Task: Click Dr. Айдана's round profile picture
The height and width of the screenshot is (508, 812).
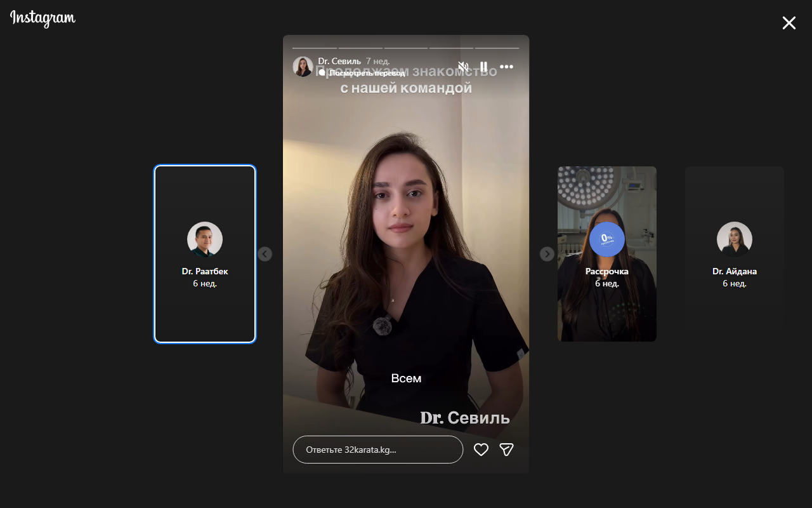Action: click(735, 239)
